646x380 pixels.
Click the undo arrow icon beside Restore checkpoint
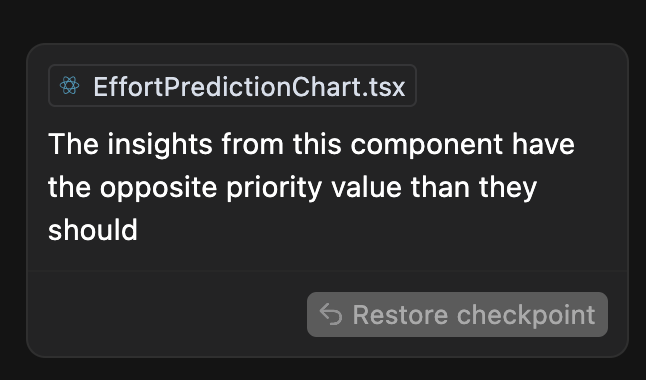click(331, 314)
